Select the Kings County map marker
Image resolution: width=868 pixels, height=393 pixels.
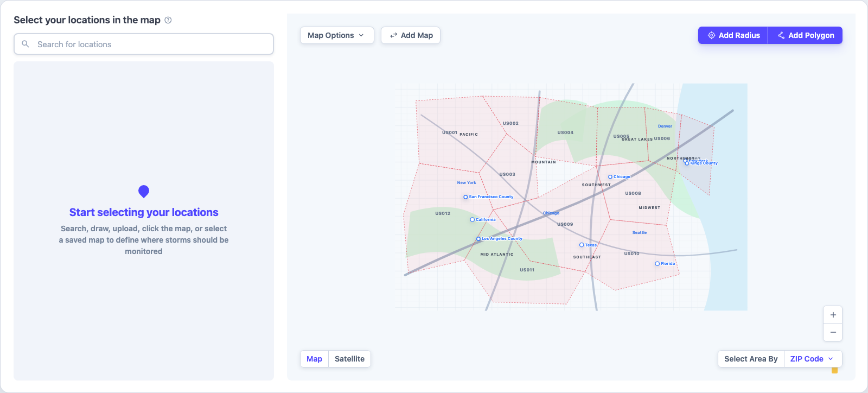click(x=687, y=163)
